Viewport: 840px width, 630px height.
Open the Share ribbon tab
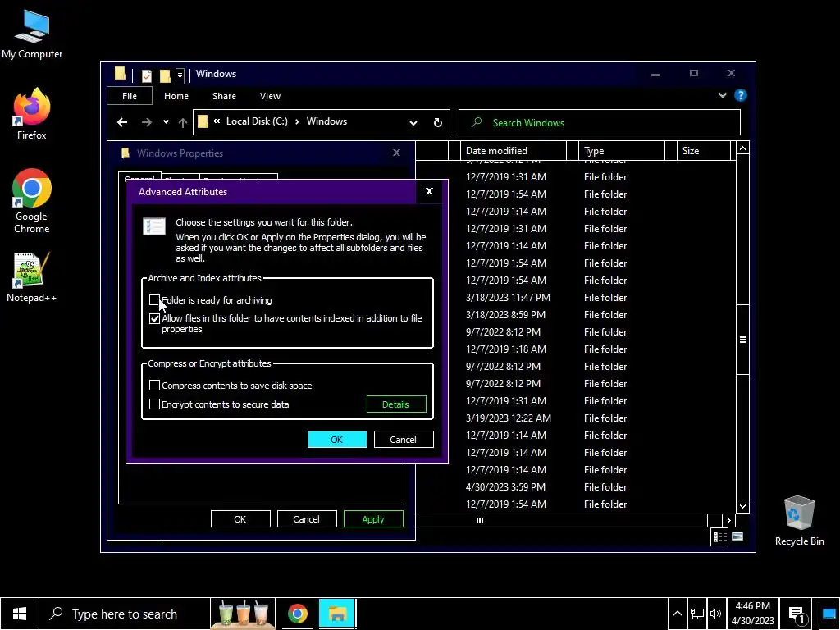[x=224, y=96]
